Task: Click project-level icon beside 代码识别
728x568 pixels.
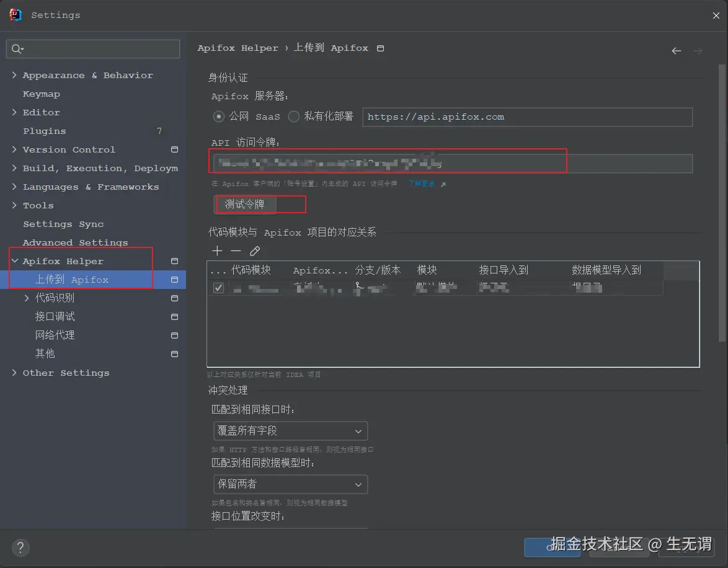Action: point(175,298)
